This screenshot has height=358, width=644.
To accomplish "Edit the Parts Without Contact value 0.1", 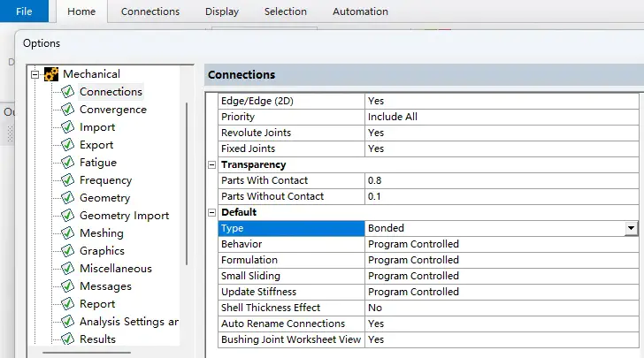I will point(502,196).
